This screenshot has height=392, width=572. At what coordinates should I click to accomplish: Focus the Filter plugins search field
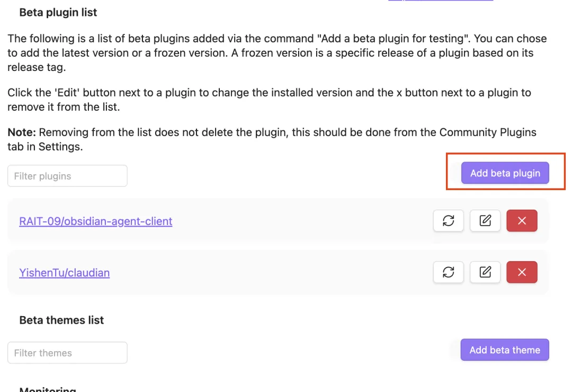tap(67, 176)
